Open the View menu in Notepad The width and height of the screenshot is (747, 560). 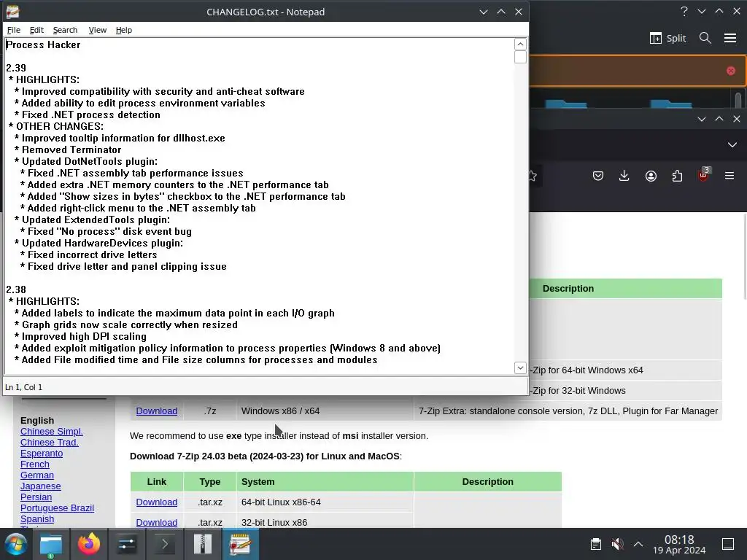97,30
